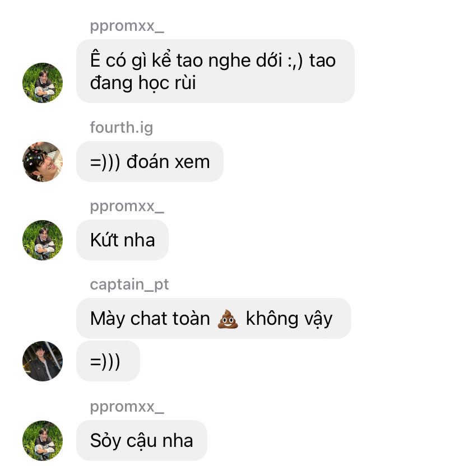Viewport: 464px width, 476px height.
Task: Click the poop emoji in captain_pt's message
Action: tap(228, 319)
